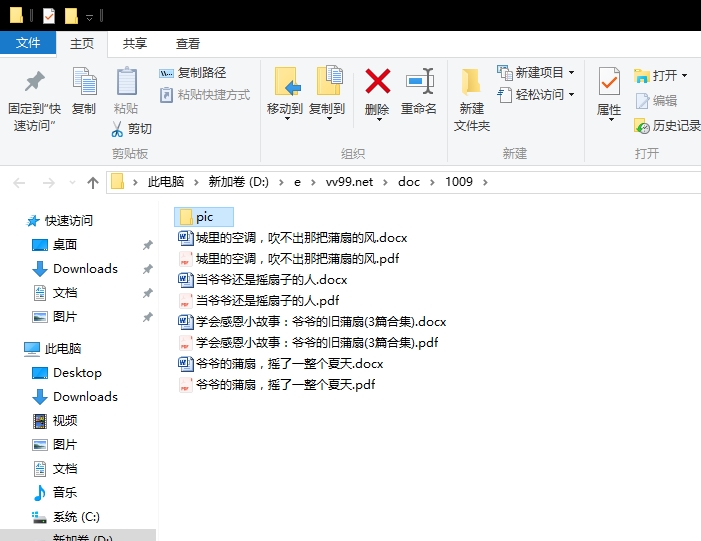Expand chevron after 1009 in address bar
The image size is (701, 541).
[486, 182]
